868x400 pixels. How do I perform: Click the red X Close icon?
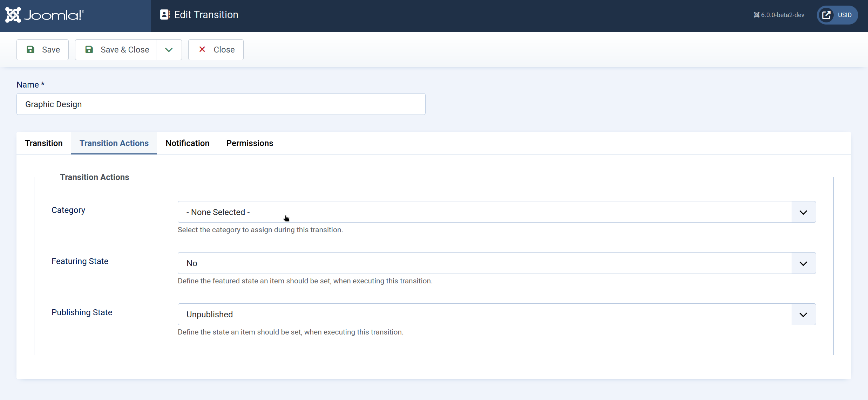202,49
